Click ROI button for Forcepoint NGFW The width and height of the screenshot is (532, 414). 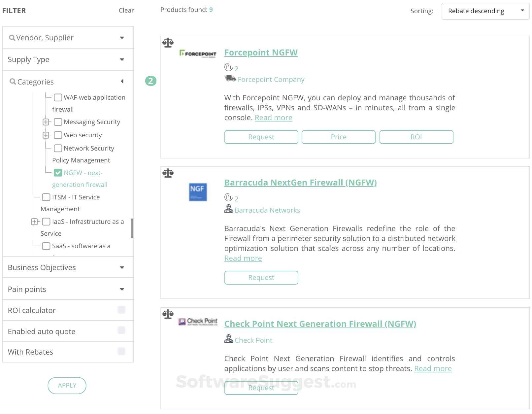pos(416,137)
